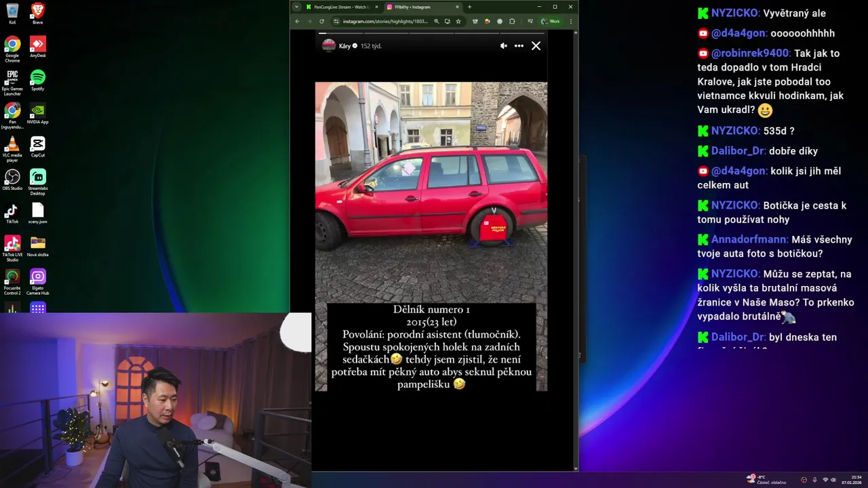The height and width of the screenshot is (488, 868).
Task: Click the instagram.com URL address field
Action: [385, 21]
